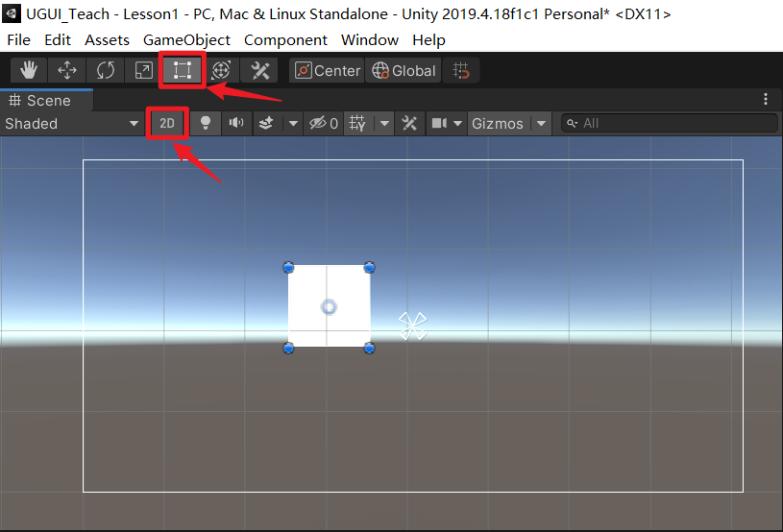The image size is (783, 532).
Task: Toggle the Center pivot mode button
Action: pyautogui.click(x=327, y=70)
